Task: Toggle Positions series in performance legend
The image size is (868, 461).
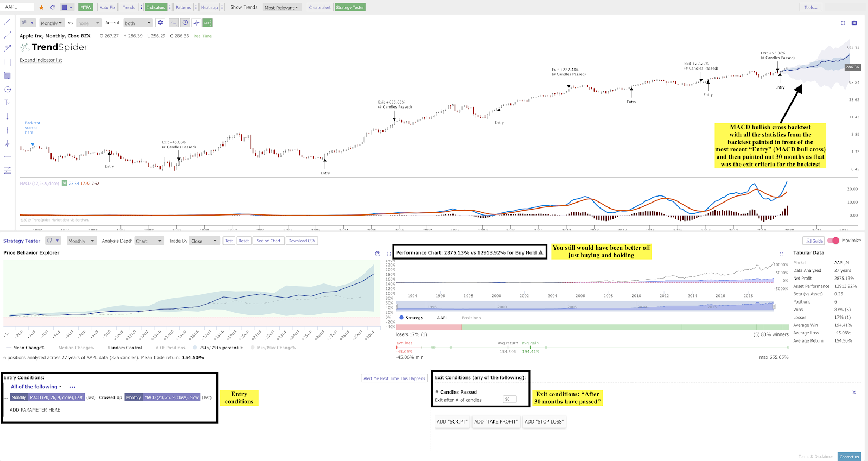Action: (468, 318)
